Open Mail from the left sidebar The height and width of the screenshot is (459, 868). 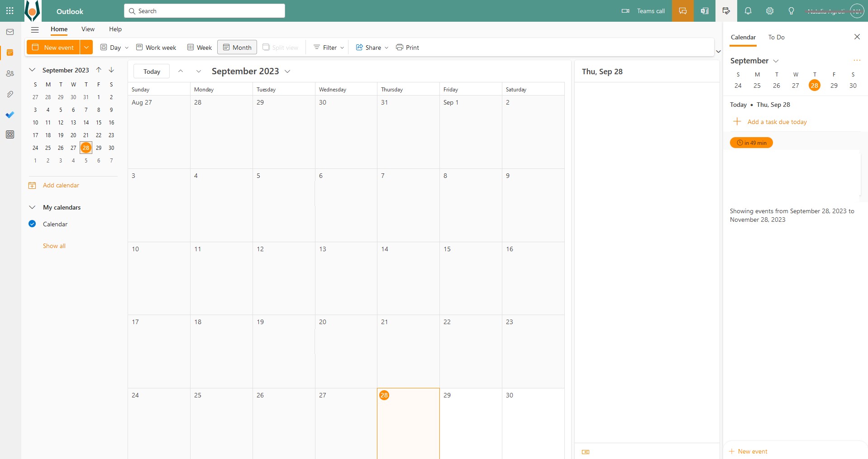pos(10,32)
